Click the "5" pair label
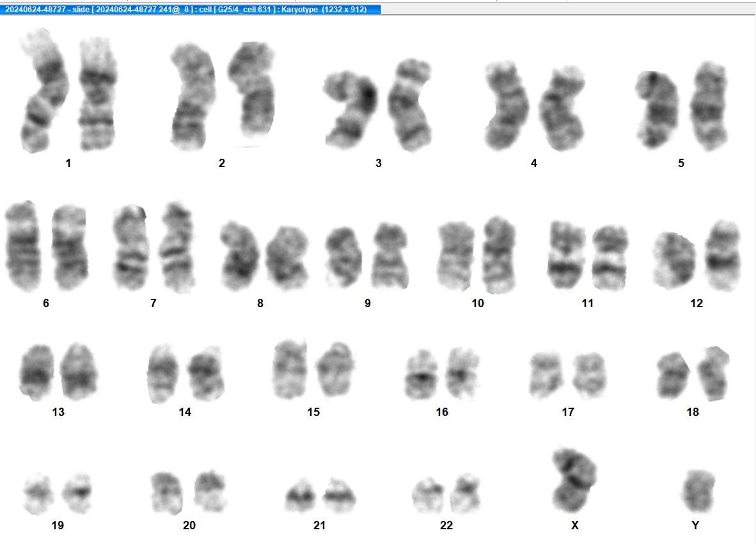The image size is (756, 544). [x=681, y=163]
